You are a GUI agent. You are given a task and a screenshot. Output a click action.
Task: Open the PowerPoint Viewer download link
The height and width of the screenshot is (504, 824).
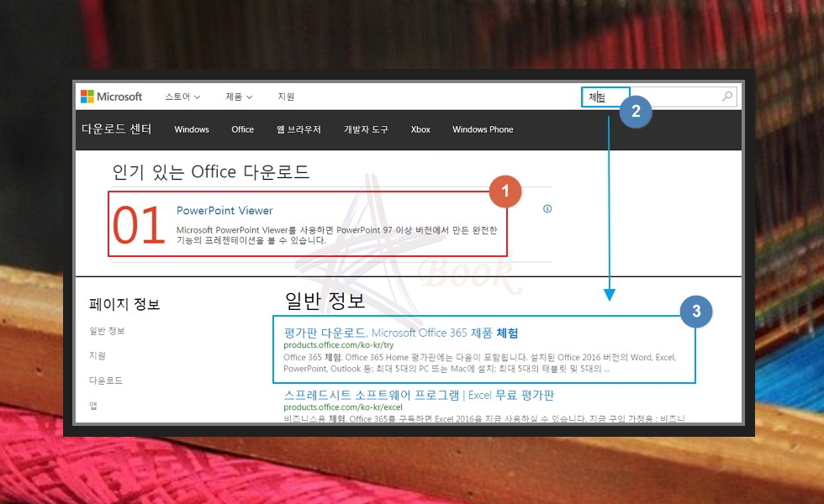(224, 211)
